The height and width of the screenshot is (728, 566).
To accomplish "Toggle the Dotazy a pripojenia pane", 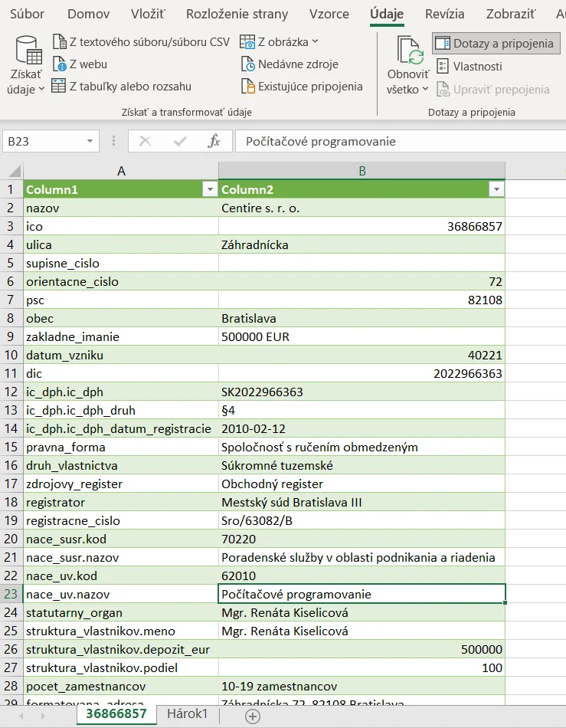I will click(x=496, y=43).
